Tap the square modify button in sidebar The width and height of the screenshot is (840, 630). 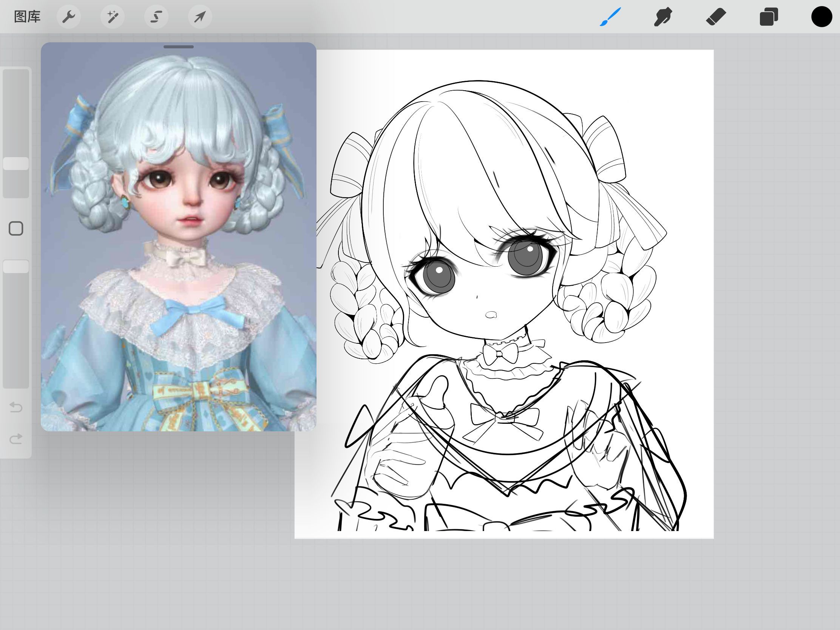(x=16, y=229)
